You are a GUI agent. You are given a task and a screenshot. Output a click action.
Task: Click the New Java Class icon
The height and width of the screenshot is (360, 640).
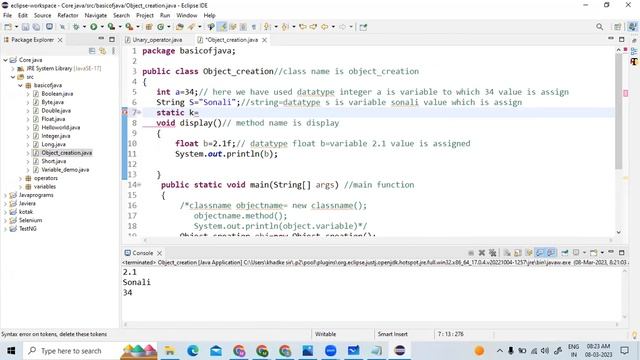coord(160,27)
